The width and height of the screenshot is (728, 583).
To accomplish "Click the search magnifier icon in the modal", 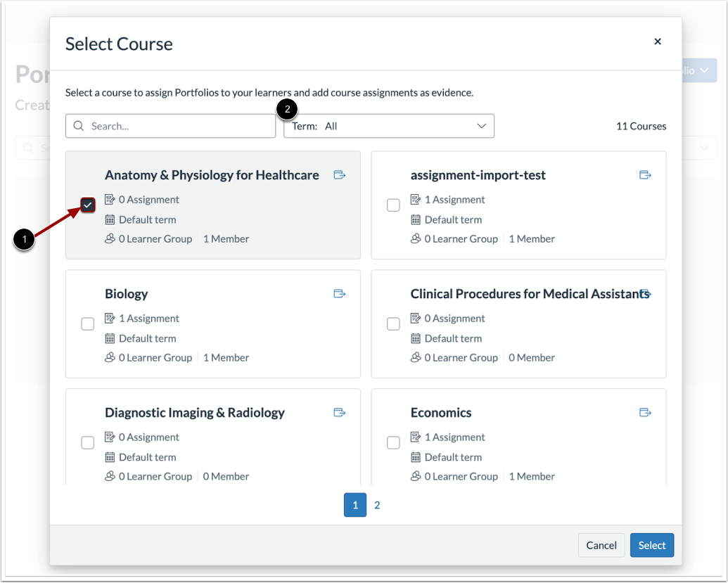I will 78,125.
